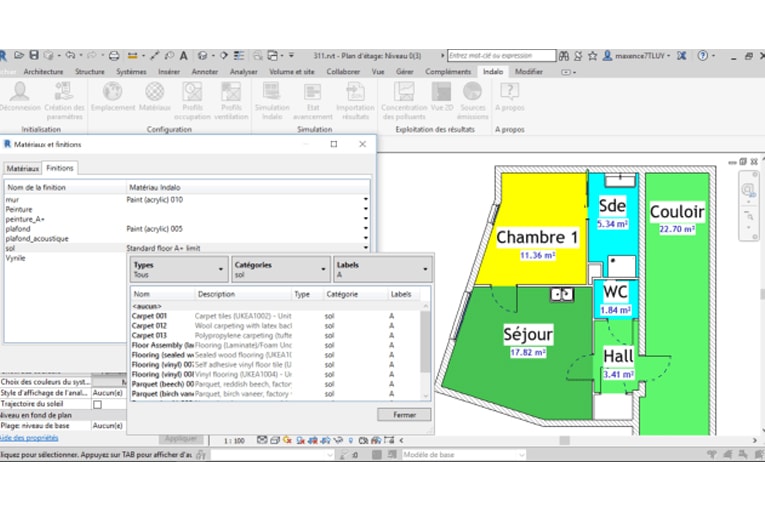Open Création des paramètres tool
The image size is (765, 510).
[x=64, y=93]
